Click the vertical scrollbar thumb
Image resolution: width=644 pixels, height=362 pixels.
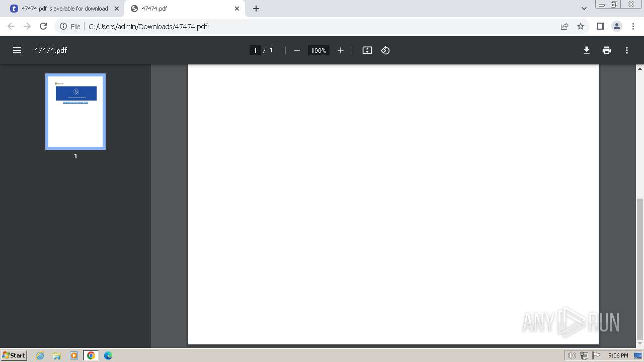640,269
